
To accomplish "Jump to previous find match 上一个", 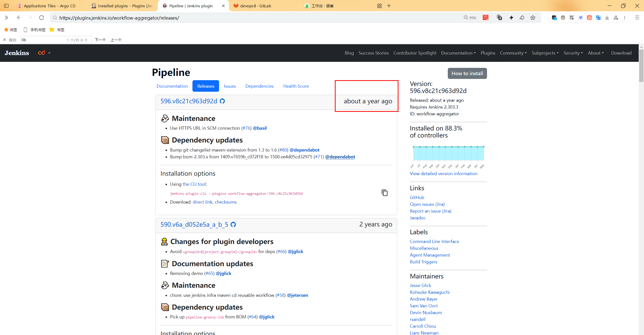I will click(116, 40).
